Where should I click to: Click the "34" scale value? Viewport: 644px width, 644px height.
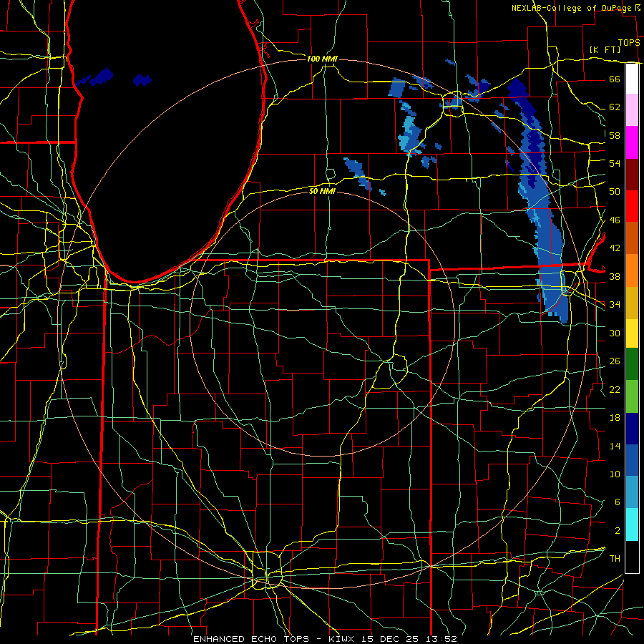click(x=615, y=304)
